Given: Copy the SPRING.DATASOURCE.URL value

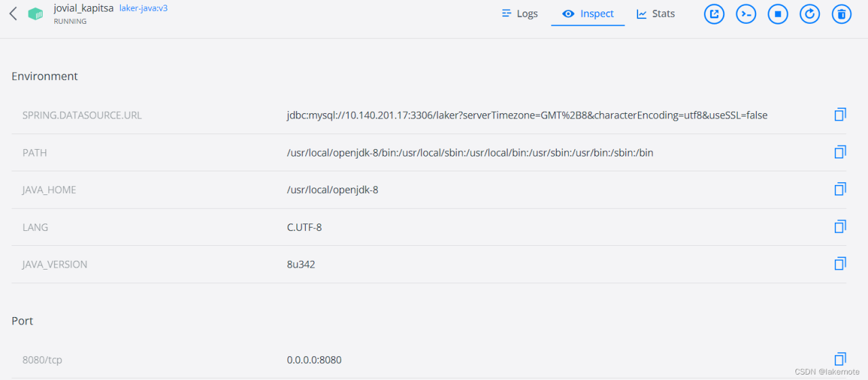Looking at the screenshot, I should pyautogui.click(x=840, y=114).
